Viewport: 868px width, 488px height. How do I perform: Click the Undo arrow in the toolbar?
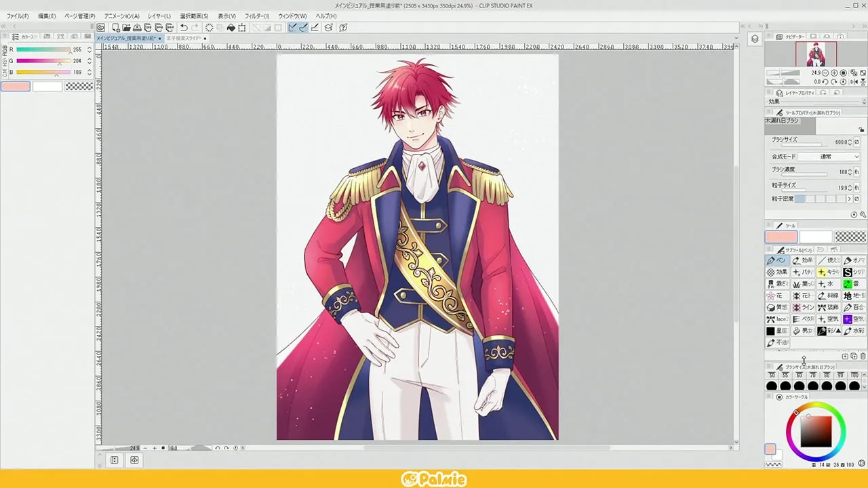(x=184, y=28)
